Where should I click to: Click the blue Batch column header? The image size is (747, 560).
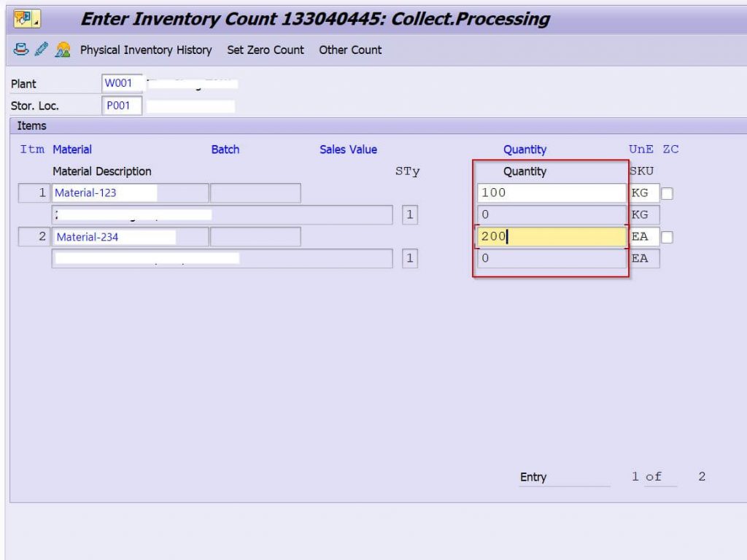pyautogui.click(x=225, y=149)
